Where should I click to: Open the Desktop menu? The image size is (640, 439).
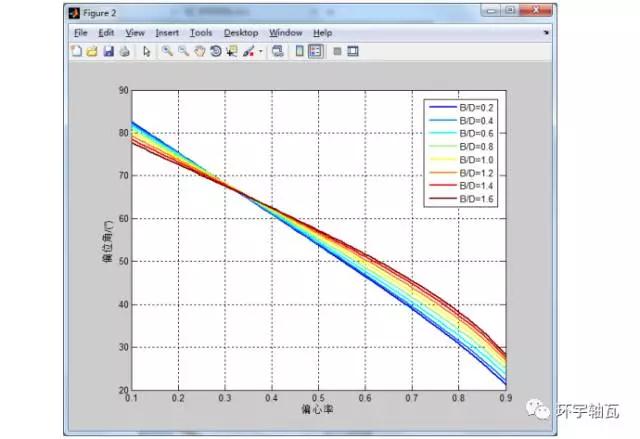pos(240,32)
